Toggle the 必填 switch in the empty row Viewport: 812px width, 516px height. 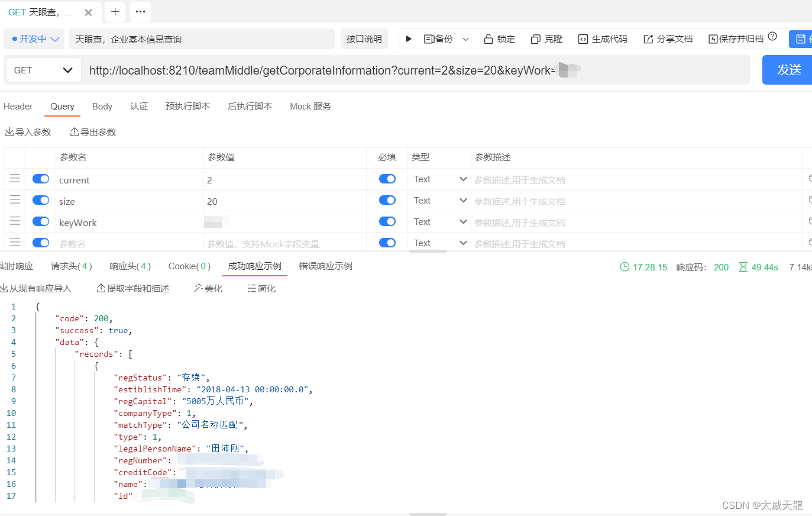(387, 243)
